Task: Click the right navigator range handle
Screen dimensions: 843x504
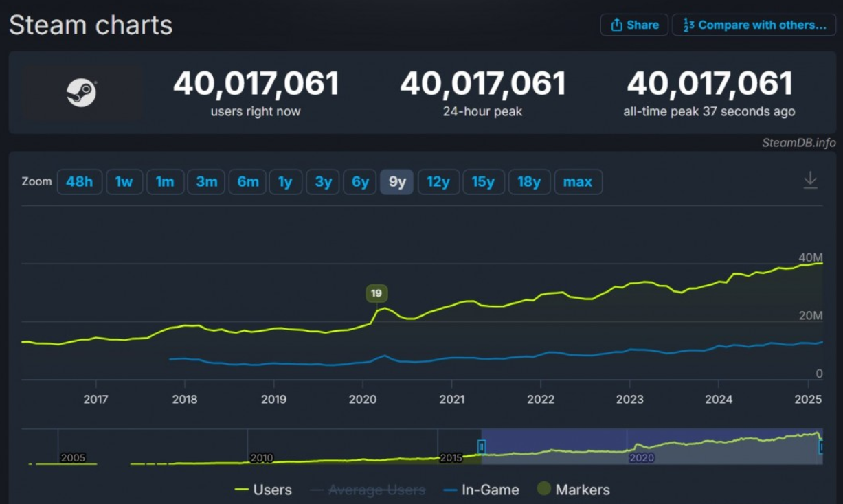Action: 821,446
